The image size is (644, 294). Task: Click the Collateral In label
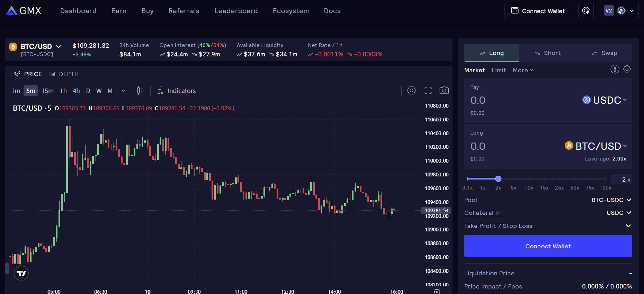tap(482, 213)
